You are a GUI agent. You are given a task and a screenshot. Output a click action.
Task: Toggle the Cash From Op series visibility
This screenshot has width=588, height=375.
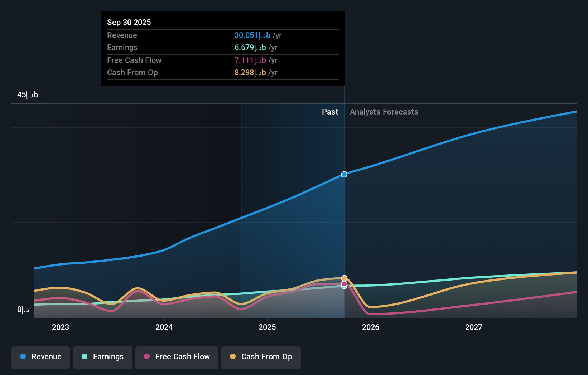click(x=261, y=357)
